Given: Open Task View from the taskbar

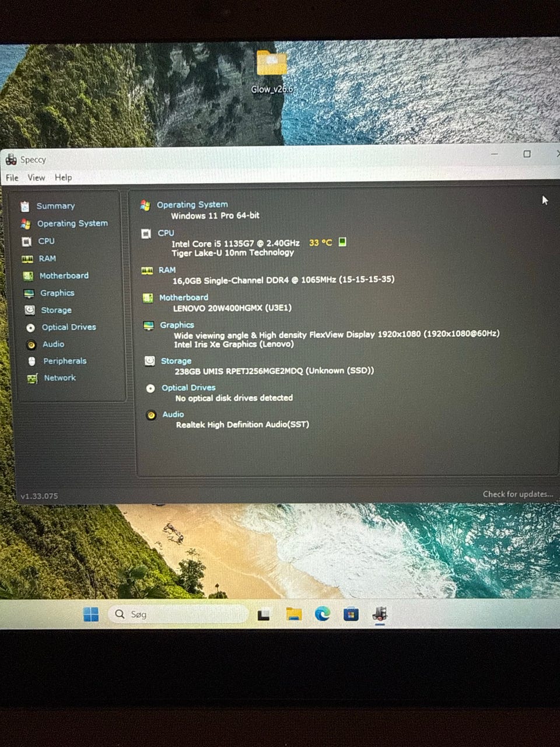Looking at the screenshot, I should [264, 615].
